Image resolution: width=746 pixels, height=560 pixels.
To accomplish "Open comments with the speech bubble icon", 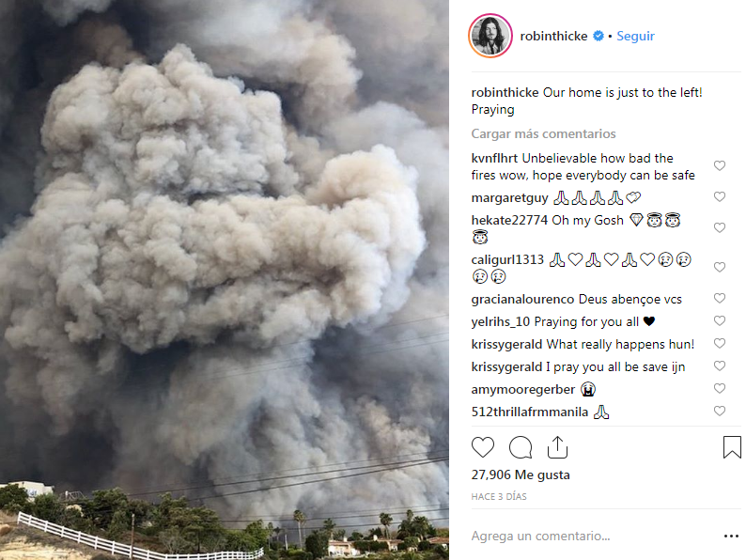I will 521,447.
